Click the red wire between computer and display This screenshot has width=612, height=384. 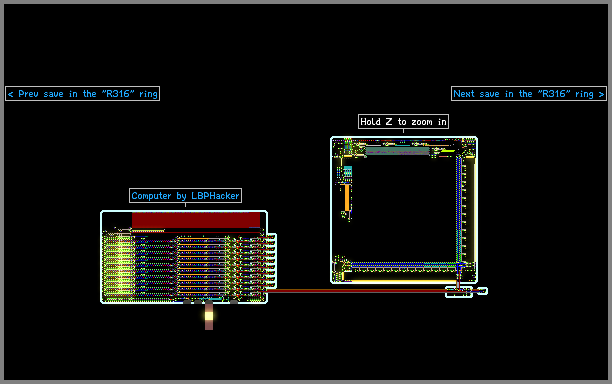(x=355, y=291)
